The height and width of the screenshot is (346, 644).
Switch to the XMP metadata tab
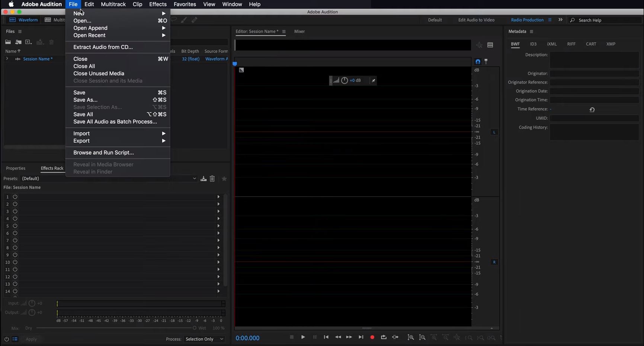(611, 44)
